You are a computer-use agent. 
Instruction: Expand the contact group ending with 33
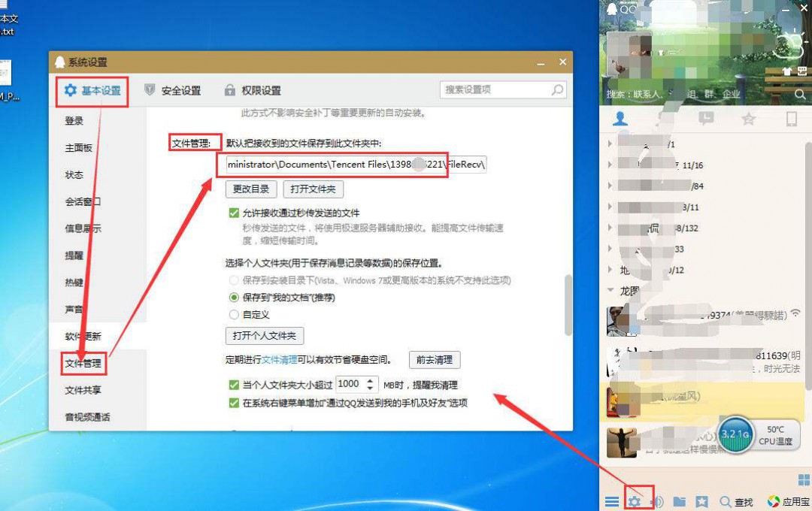click(610, 249)
